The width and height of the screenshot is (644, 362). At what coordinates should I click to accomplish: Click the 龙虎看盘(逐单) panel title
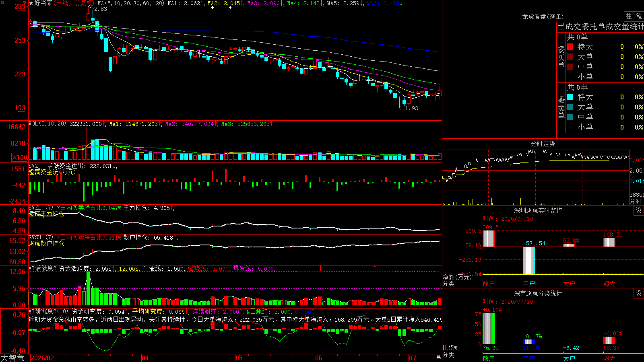pyautogui.click(x=543, y=16)
